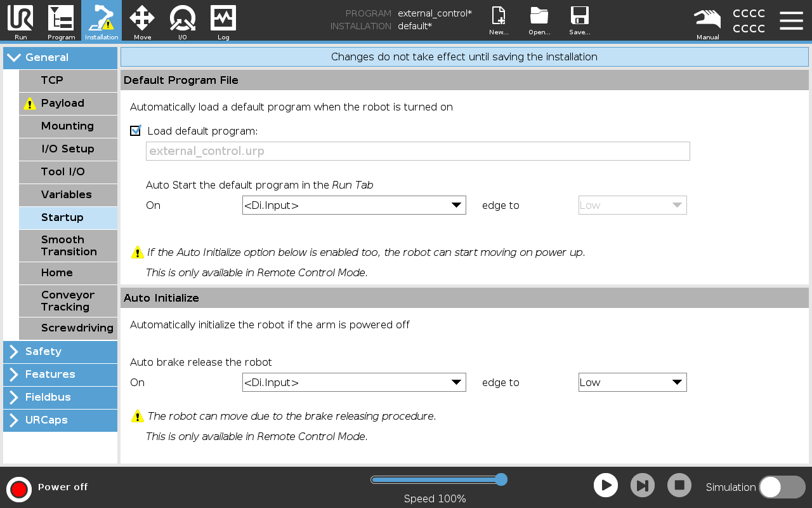Switch to the Move tab icon
The width and height of the screenshot is (812, 508).
(142, 20)
